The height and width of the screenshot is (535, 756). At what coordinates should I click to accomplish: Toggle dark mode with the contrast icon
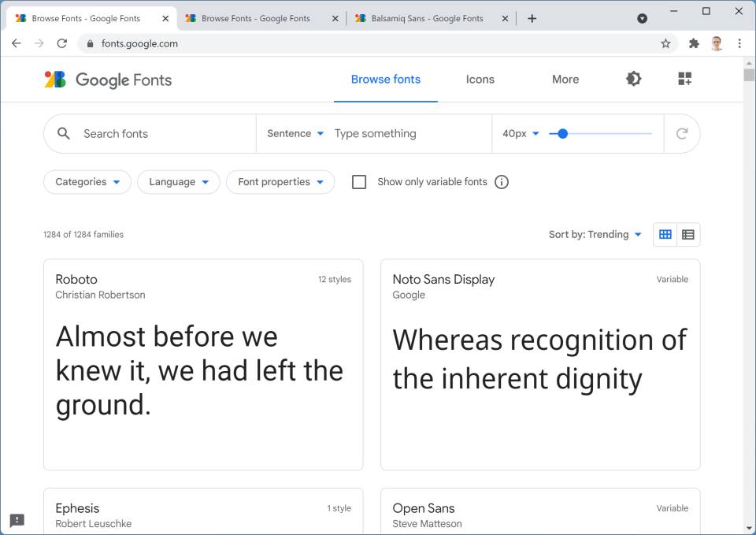pos(634,79)
